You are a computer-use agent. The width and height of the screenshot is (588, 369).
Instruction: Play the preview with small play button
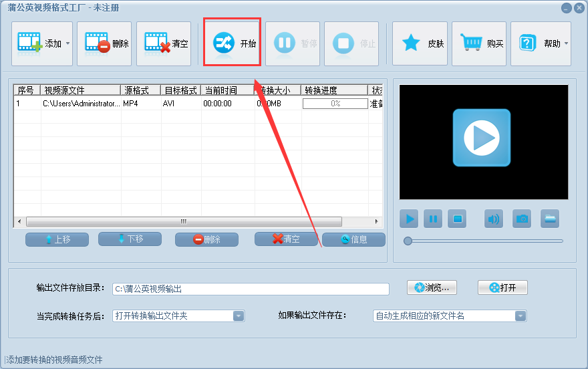tap(409, 219)
